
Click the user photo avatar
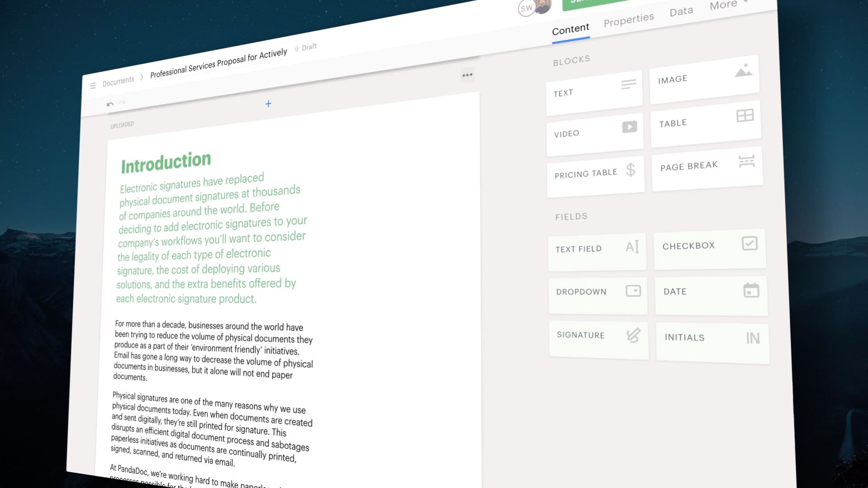click(543, 6)
